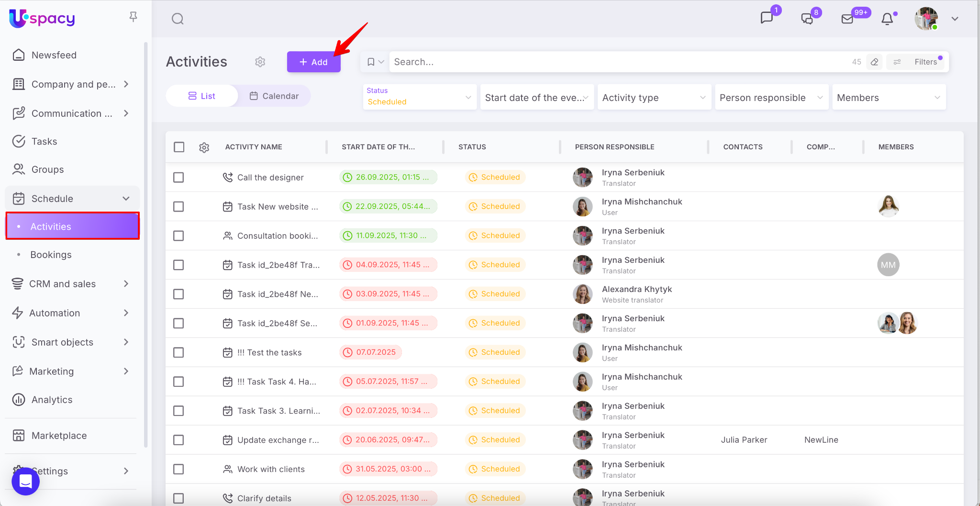Open the notifications bell icon
The height and width of the screenshot is (506, 980).
tap(887, 19)
